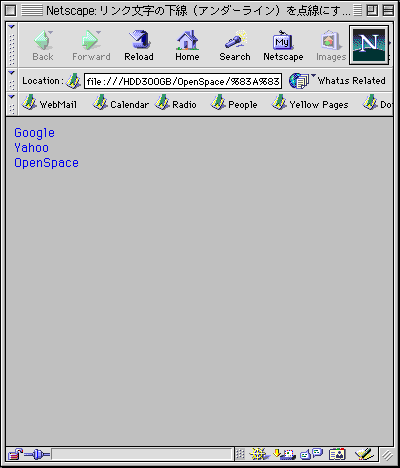Click the Location URL field
Viewport: 400px width, 468px height.
click(x=183, y=81)
